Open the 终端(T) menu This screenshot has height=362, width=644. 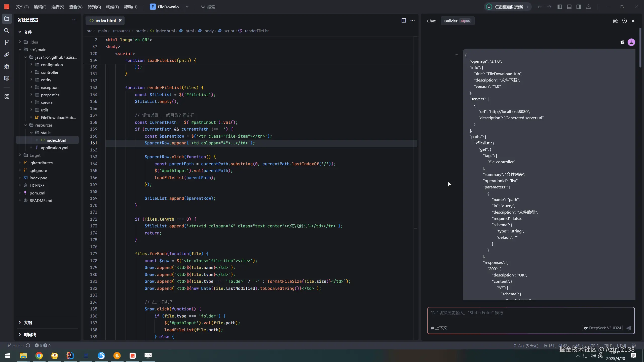pos(112,7)
